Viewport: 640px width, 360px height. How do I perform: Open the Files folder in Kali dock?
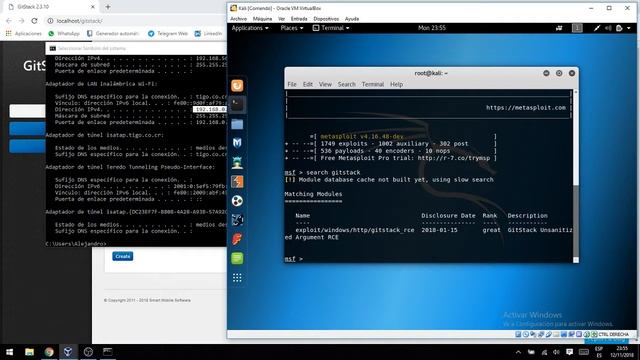237,124
